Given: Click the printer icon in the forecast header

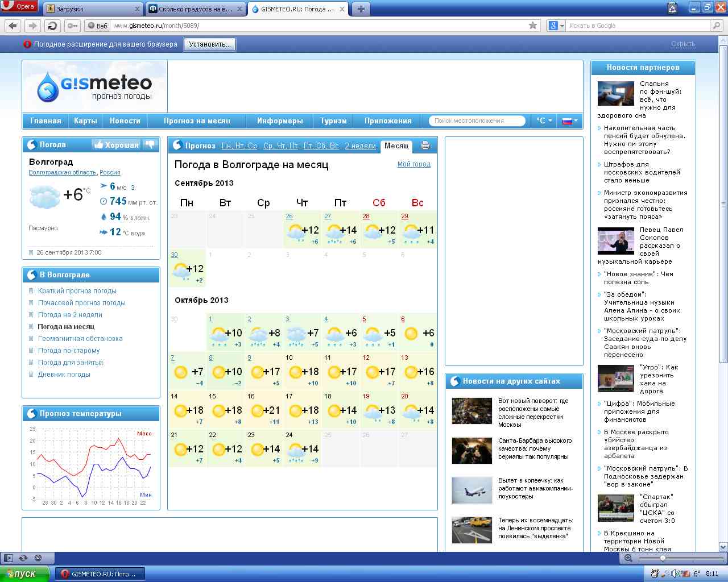Looking at the screenshot, I should 425,145.
